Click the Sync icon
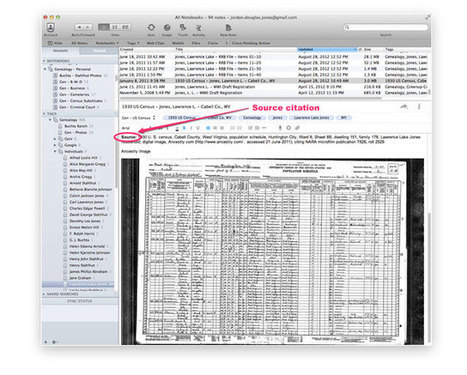The width and height of the screenshot is (467, 375). tap(151, 27)
